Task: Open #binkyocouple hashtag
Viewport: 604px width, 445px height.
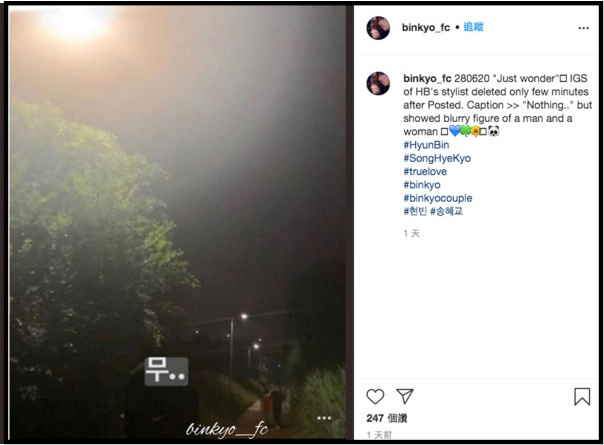Action: point(438,198)
